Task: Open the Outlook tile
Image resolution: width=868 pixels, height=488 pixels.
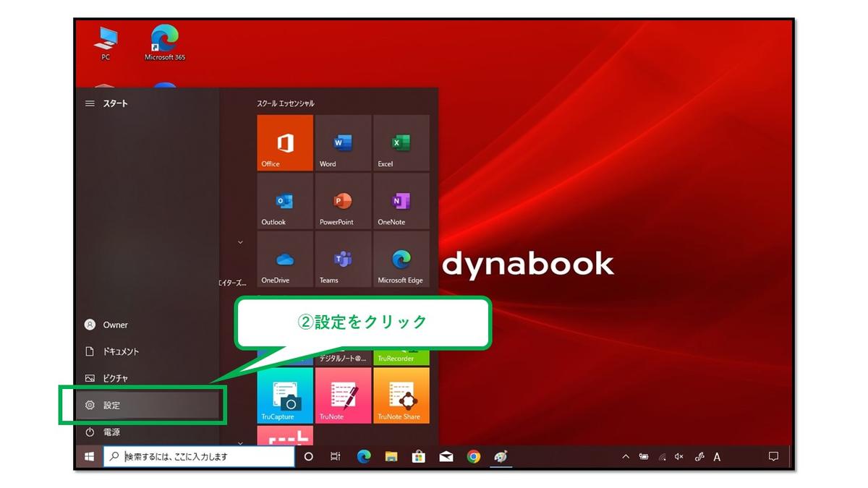Action: [285, 201]
